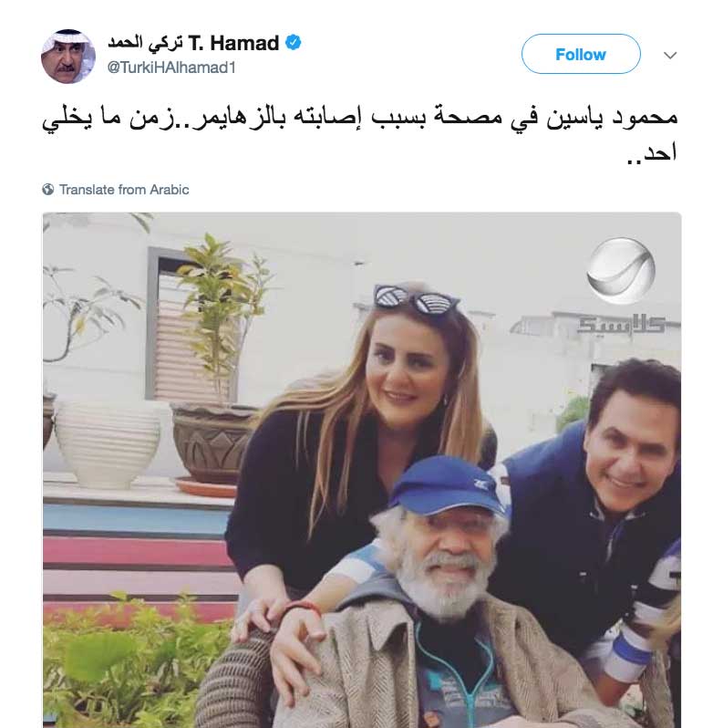Open T. Hamad's profile avatar
Image resolution: width=723 pixels, height=728 pixels.
point(68,57)
